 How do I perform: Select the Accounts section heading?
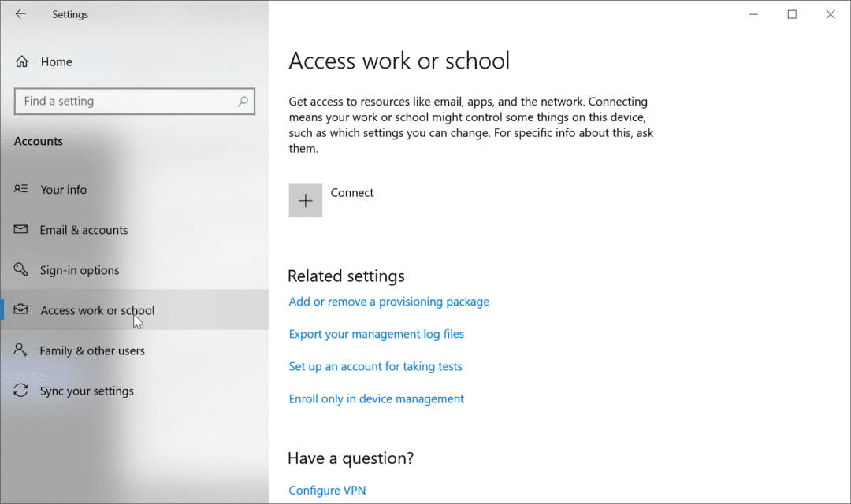[x=38, y=140]
